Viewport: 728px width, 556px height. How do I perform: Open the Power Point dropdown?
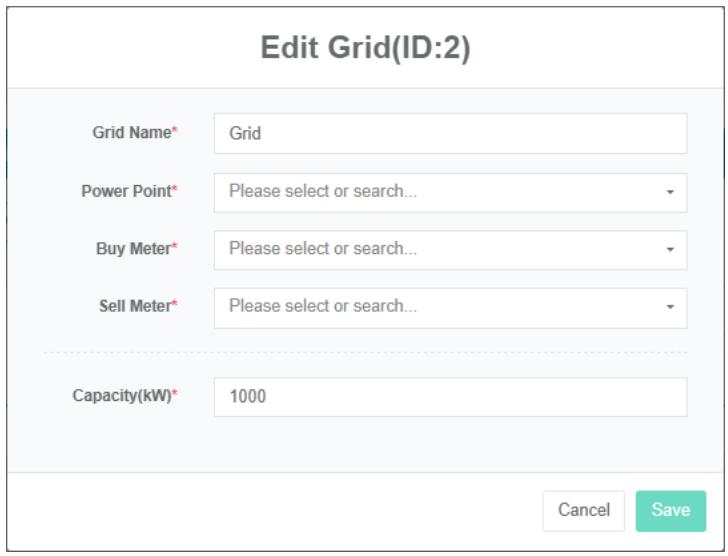(440, 192)
